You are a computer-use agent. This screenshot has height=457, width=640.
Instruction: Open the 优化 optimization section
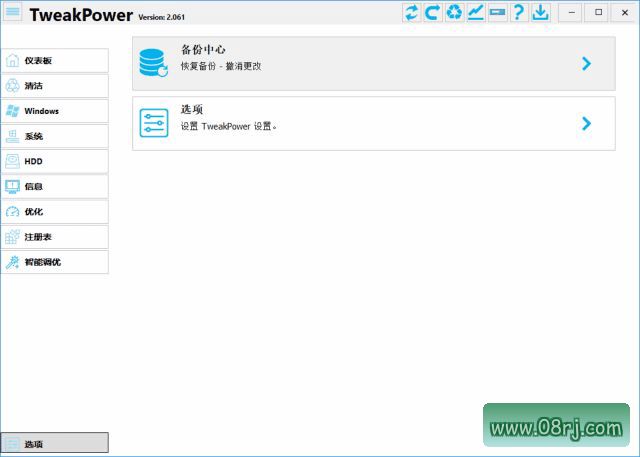[55, 211]
